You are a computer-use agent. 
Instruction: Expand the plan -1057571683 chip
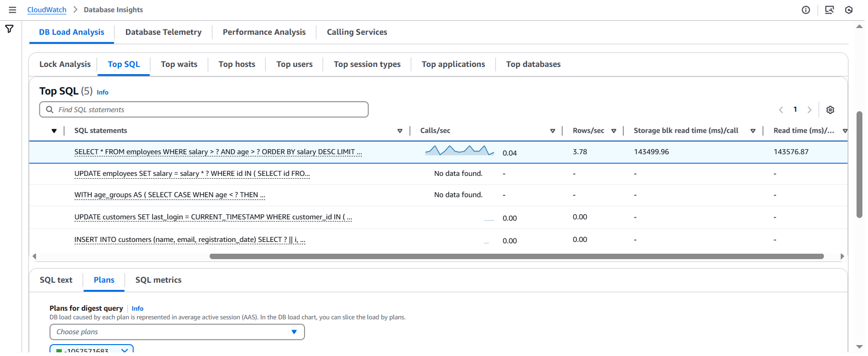pos(124,351)
